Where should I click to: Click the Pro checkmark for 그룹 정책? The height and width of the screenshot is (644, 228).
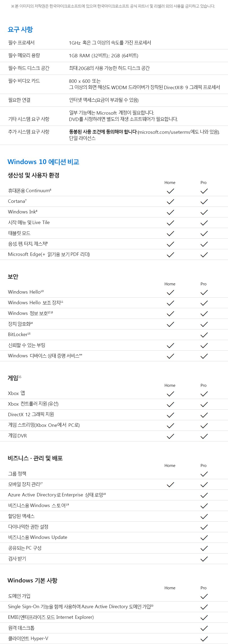point(204,474)
